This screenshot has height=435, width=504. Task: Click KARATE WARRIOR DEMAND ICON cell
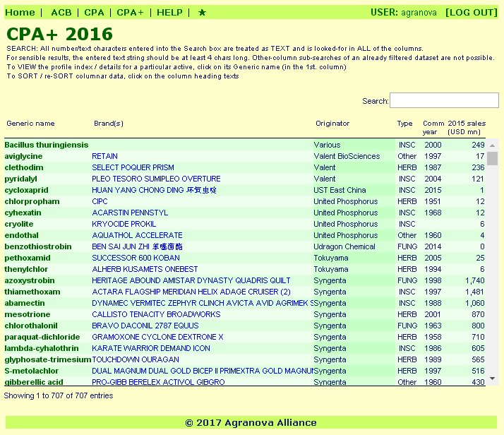(151, 348)
